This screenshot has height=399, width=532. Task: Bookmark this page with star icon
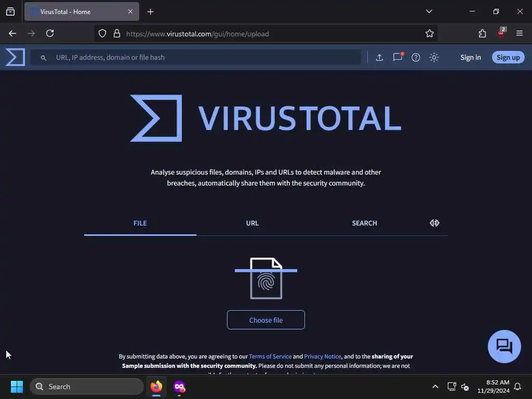(430, 33)
